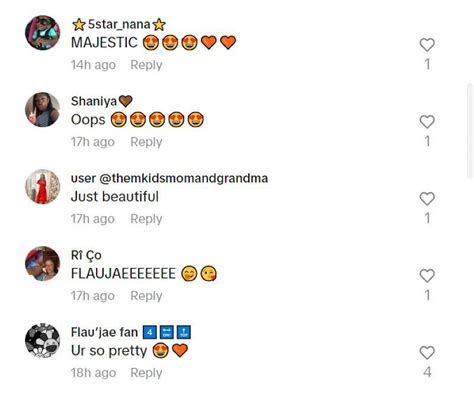Reply to the Just beautiful comment
Viewport: 474px width, 394px height.
146,219
